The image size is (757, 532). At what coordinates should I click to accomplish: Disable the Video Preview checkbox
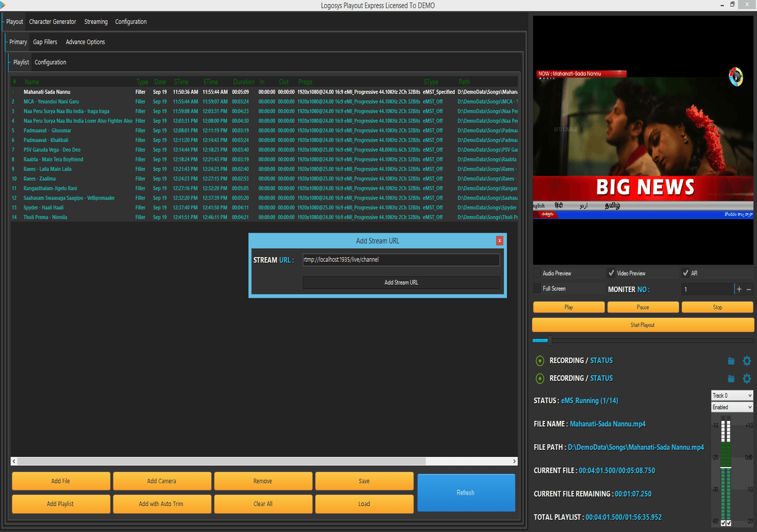[x=612, y=273]
